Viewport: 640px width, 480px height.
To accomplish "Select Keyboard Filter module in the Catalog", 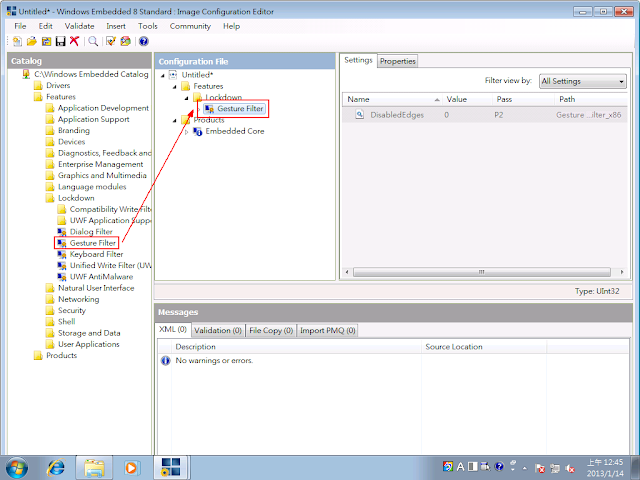I will 96,254.
